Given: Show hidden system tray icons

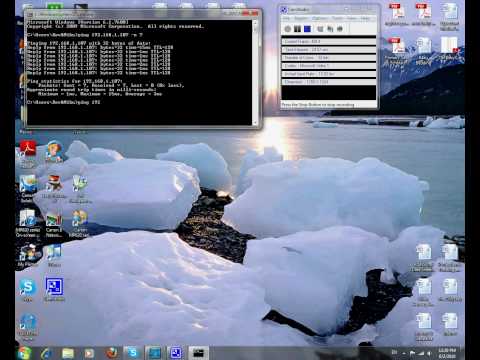Looking at the screenshot, I should [404, 353].
